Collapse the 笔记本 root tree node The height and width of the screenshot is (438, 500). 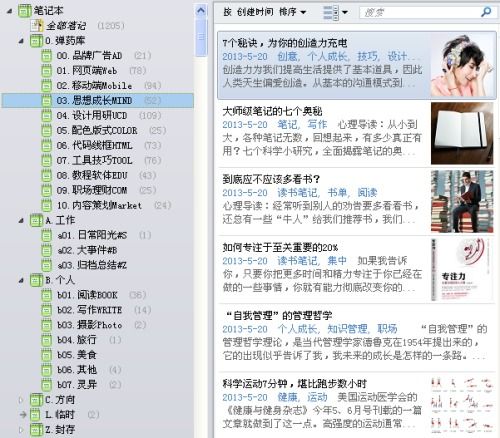(10, 11)
